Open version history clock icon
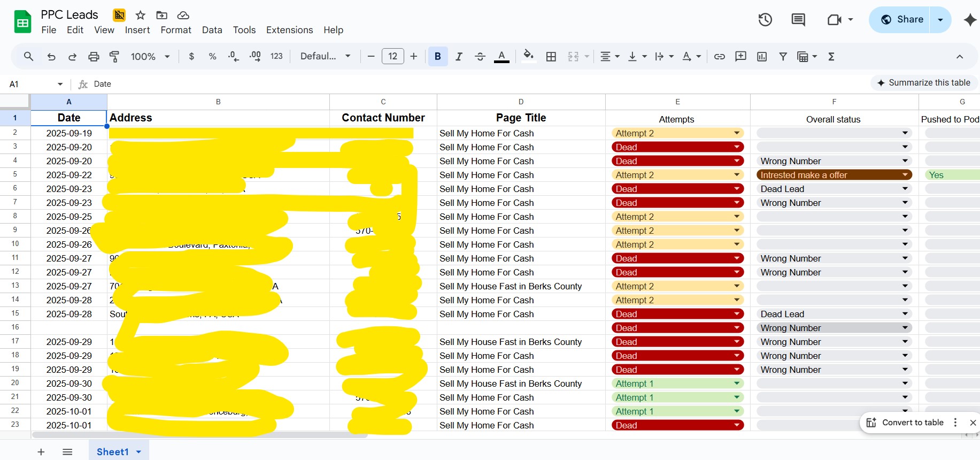This screenshot has width=980, height=460. coord(765,20)
